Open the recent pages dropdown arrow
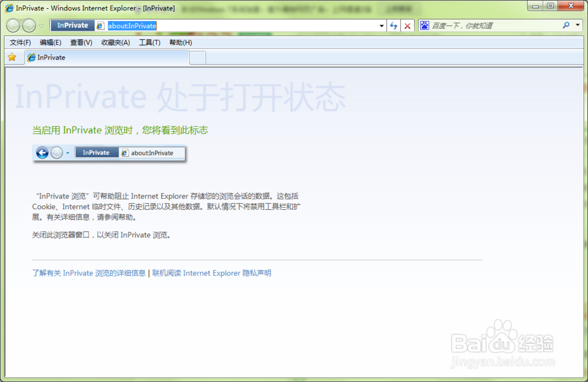This screenshot has height=382, width=588. coord(41,26)
